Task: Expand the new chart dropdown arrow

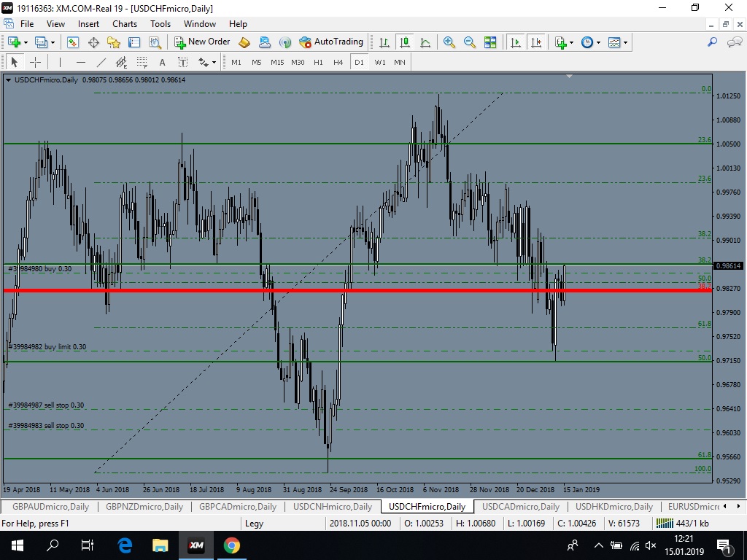Action: [26, 42]
